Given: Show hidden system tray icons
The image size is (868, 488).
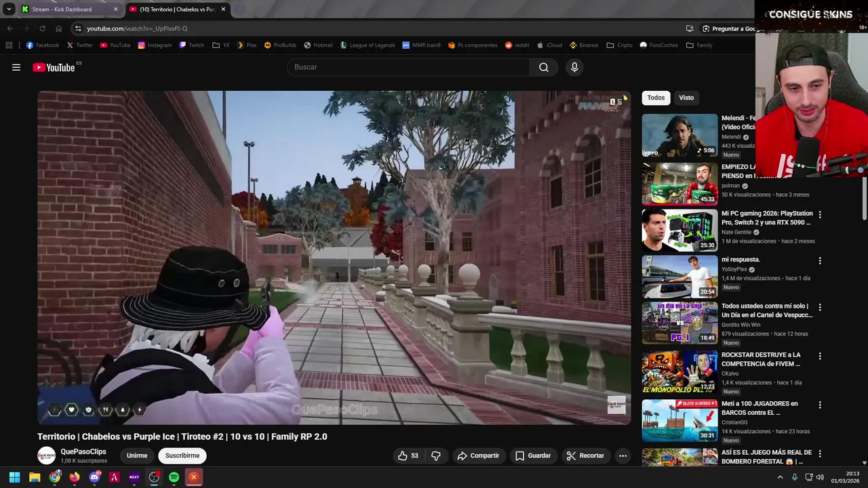Looking at the screenshot, I should point(780,477).
